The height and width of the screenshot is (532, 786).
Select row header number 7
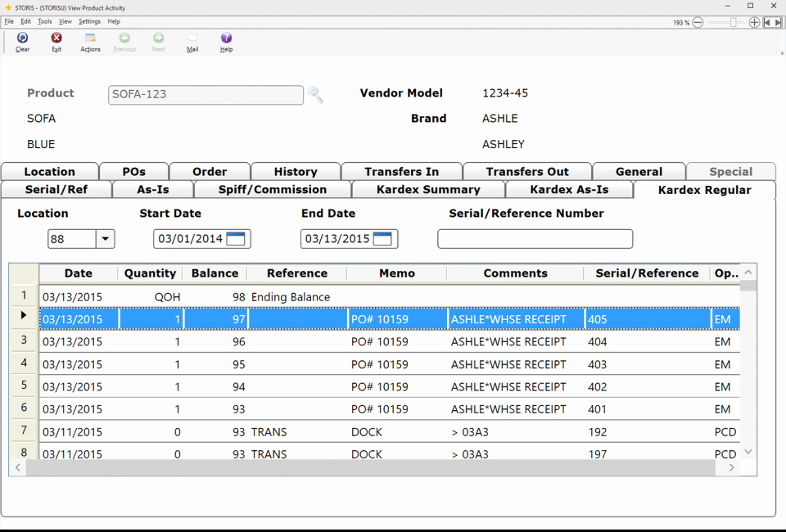[x=24, y=430]
